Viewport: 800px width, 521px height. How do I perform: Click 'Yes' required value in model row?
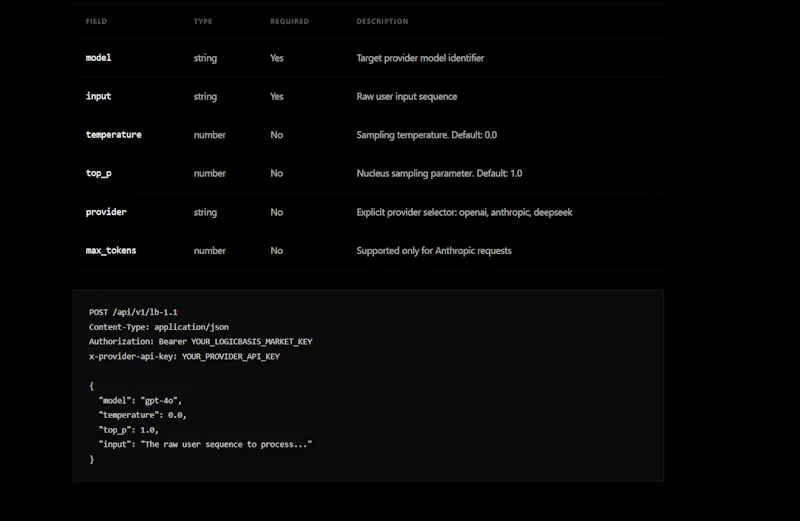277,58
